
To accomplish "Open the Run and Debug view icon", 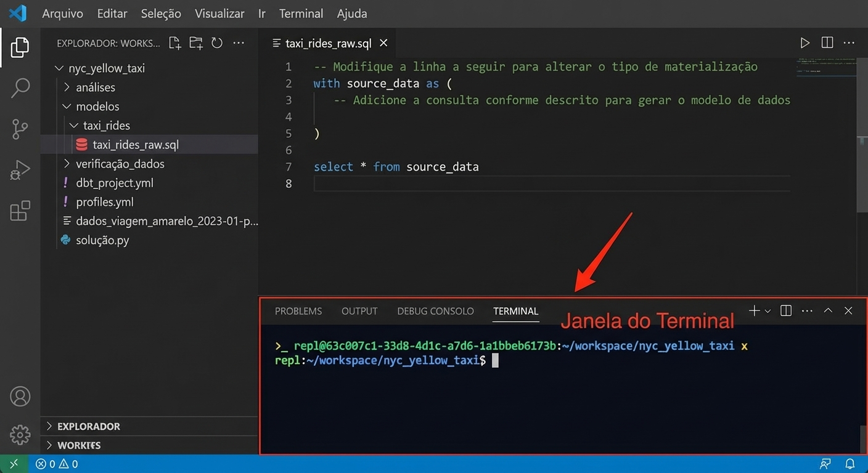I will 20,170.
